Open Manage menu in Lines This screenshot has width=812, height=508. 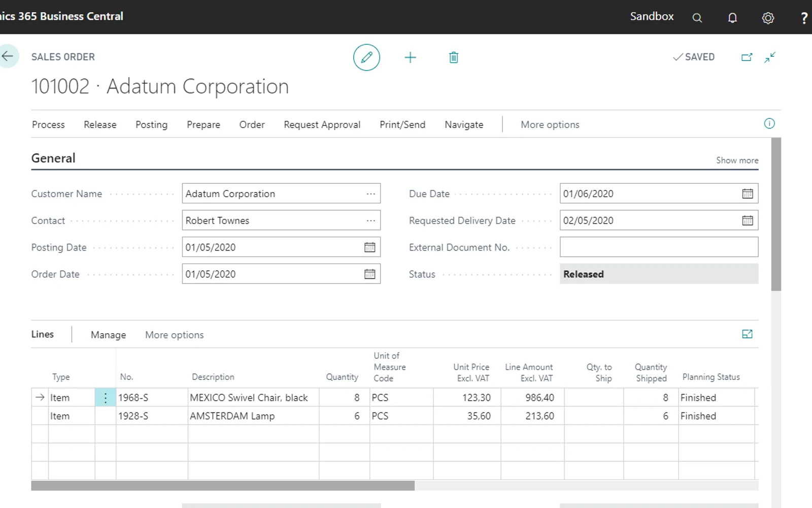click(109, 335)
